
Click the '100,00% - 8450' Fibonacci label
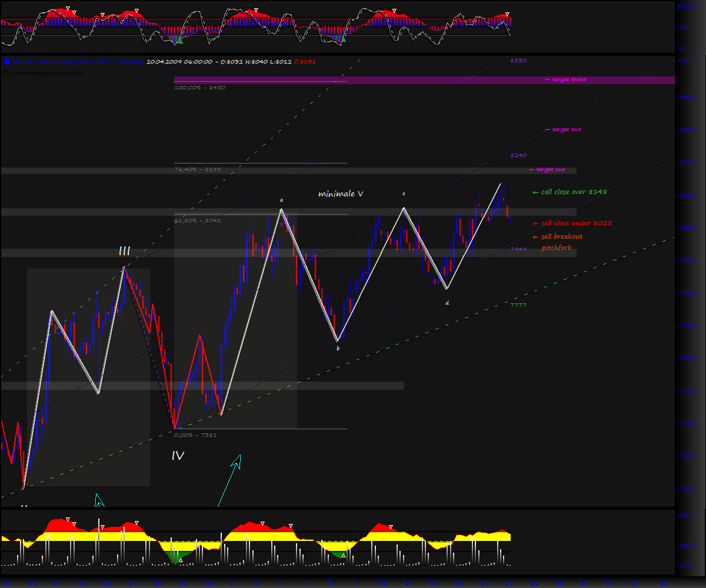[x=199, y=88]
